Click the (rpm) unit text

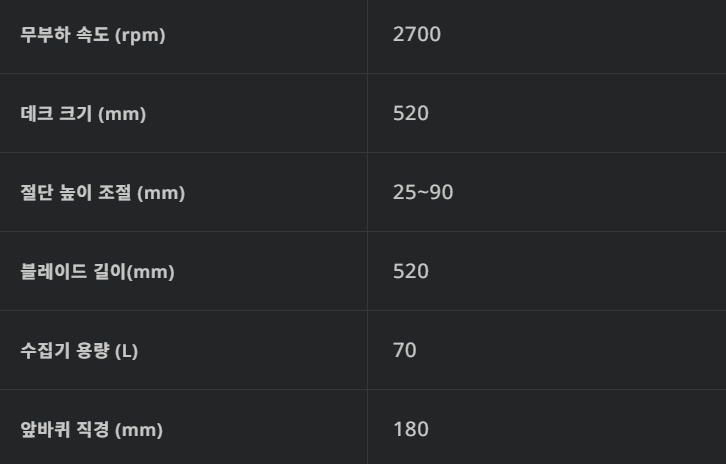coord(140,35)
